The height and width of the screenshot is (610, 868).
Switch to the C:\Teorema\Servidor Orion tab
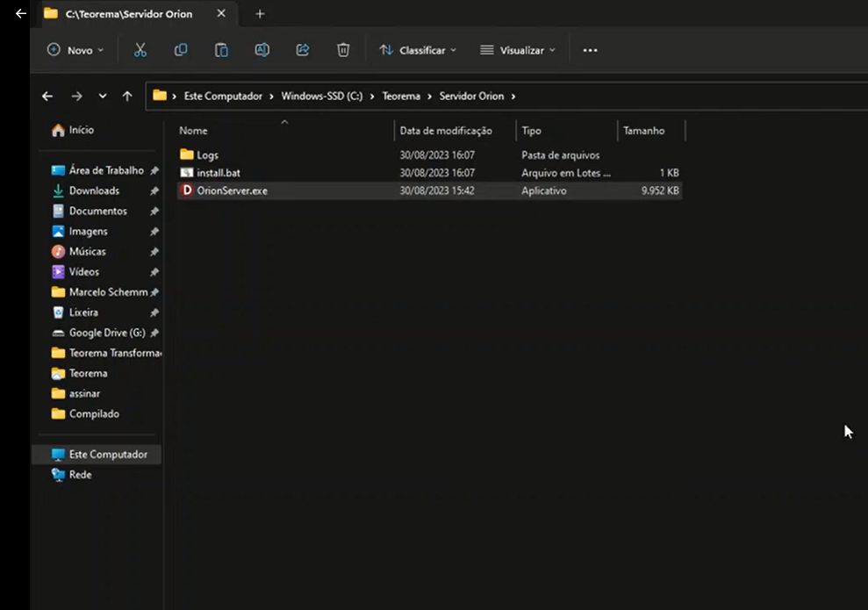128,14
